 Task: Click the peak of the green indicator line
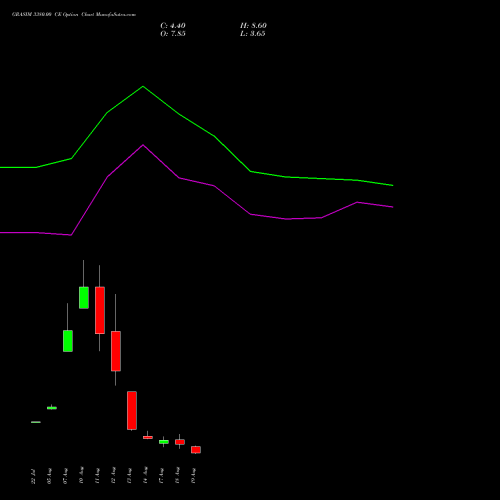click(143, 86)
